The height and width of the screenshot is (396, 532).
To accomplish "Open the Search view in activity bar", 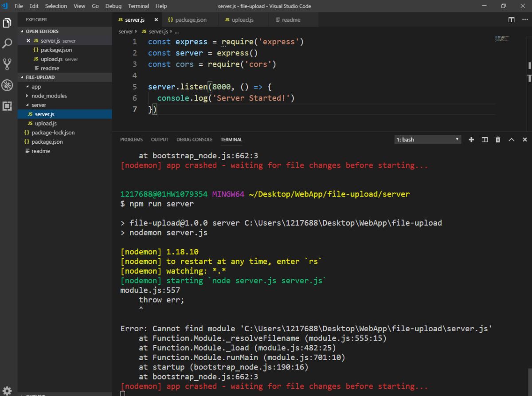I will tap(7, 43).
